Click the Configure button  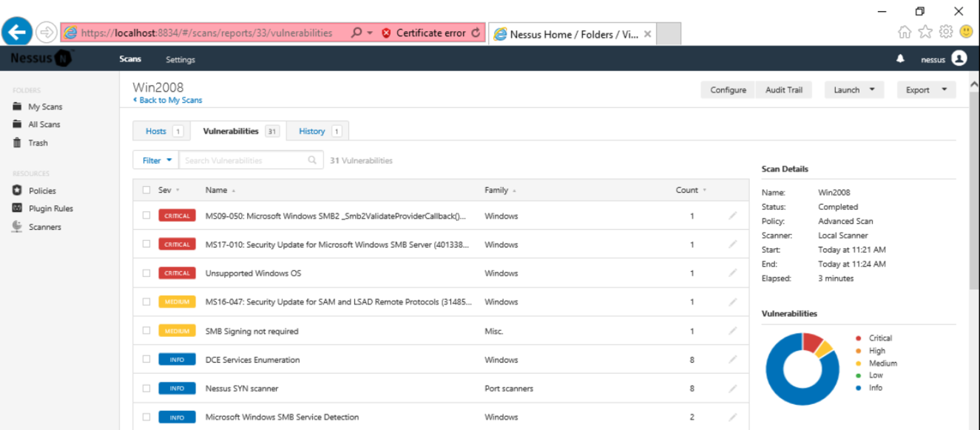[728, 90]
